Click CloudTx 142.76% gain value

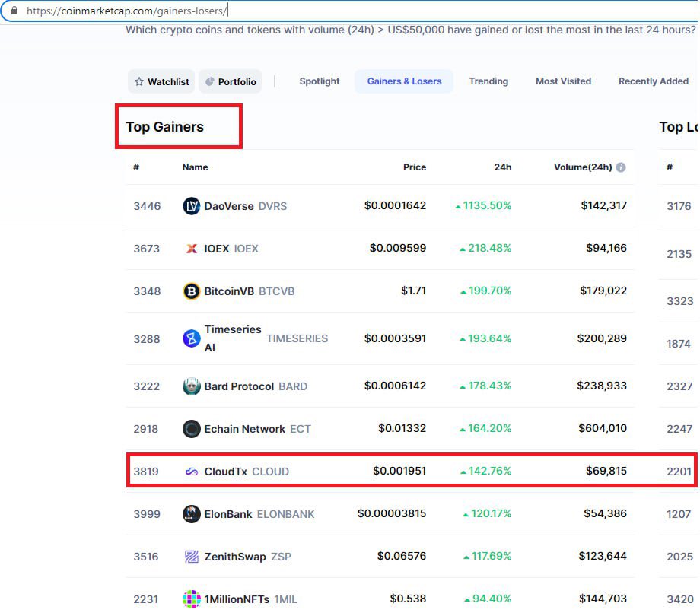(485, 471)
